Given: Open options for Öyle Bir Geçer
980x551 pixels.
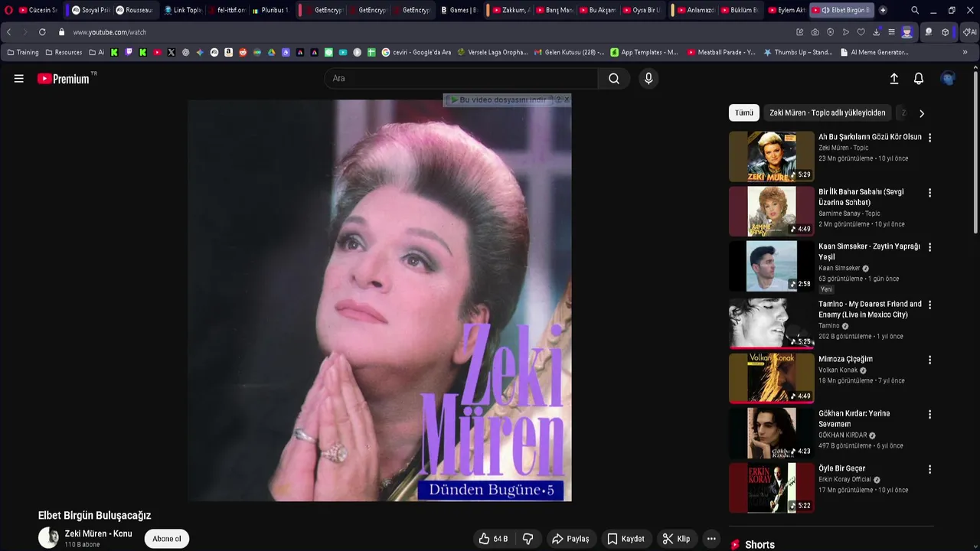Looking at the screenshot, I should [929, 469].
